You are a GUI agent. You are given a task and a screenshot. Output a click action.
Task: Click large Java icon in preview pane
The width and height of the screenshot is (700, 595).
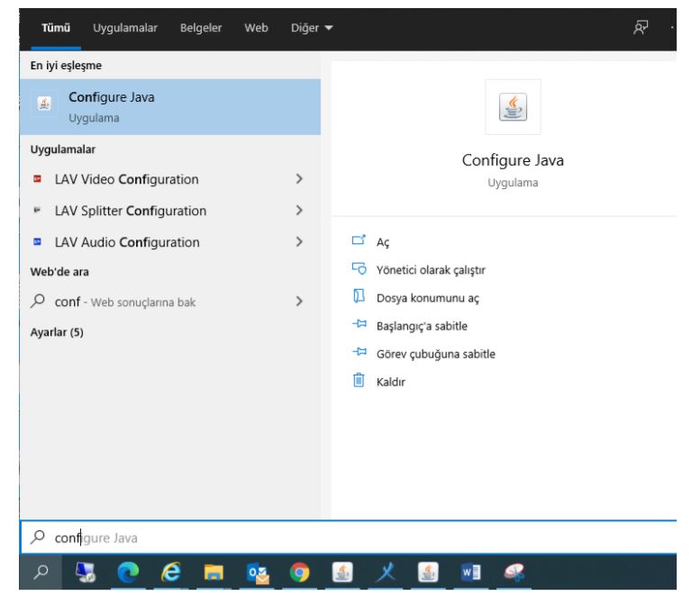tap(513, 107)
